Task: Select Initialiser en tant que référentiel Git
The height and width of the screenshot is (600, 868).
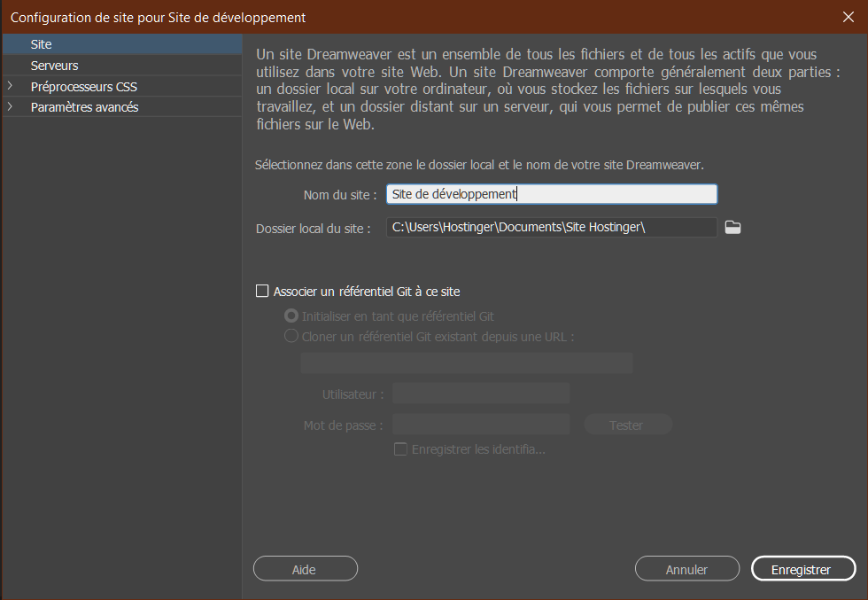Action: [x=291, y=315]
